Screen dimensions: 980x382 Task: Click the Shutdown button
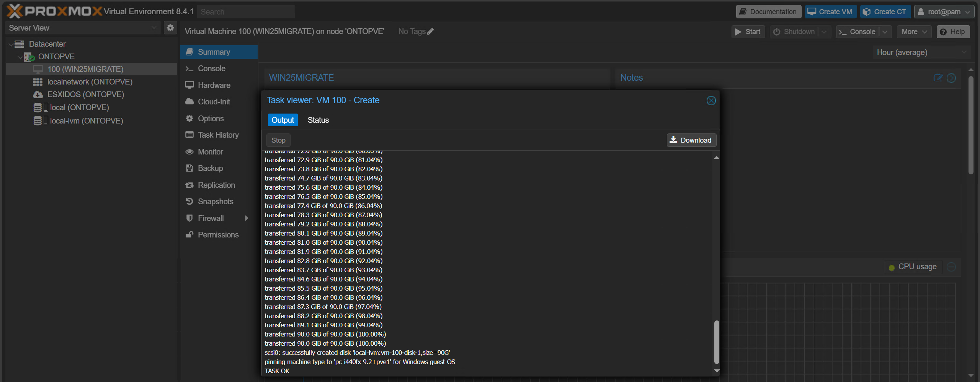(794, 32)
